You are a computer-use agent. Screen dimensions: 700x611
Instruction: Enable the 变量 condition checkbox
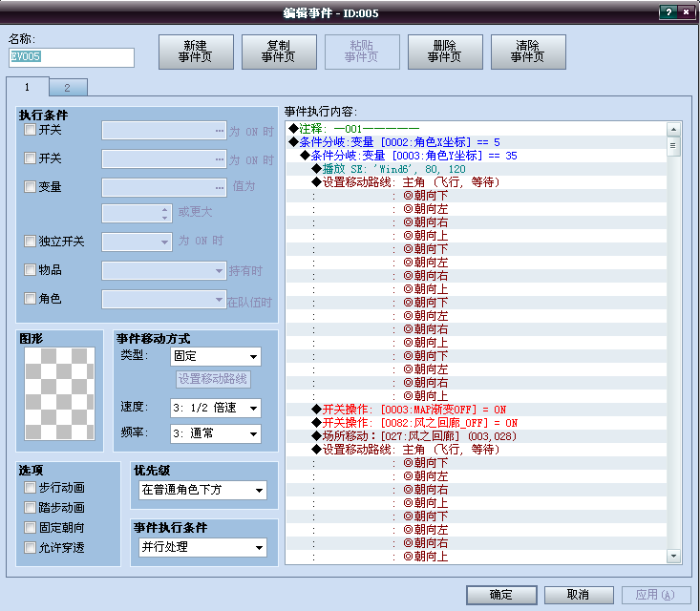pos(30,186)
